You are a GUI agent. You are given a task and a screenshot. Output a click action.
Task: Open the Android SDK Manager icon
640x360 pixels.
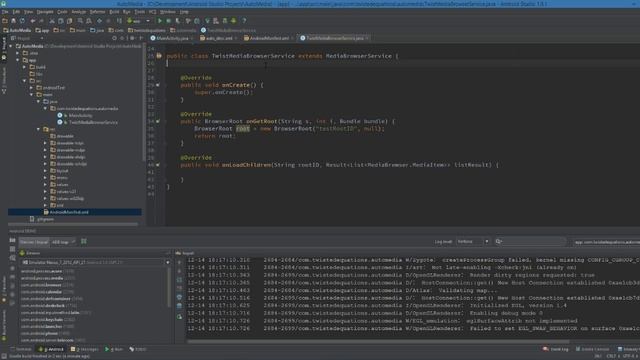click(225, 21)
